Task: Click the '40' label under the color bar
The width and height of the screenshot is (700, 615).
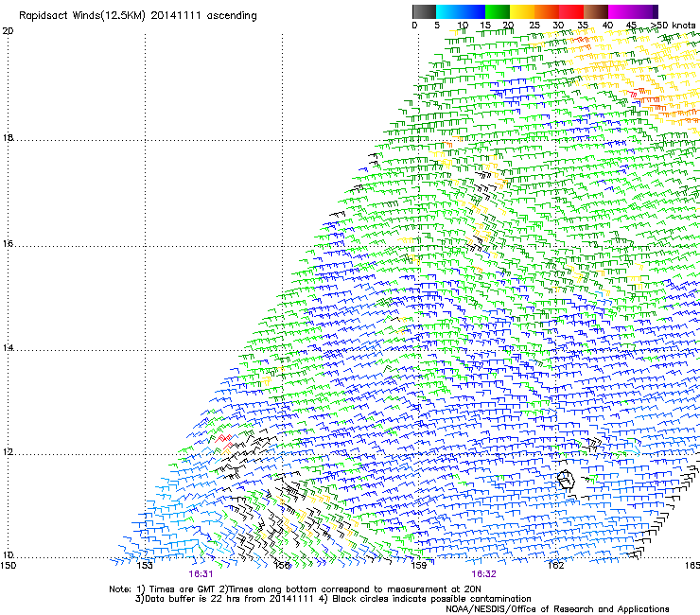Action: pyautogui.click(x=607, y=26)
